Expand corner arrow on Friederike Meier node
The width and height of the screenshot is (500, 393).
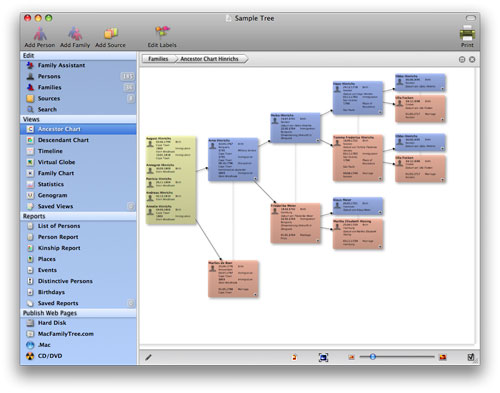tap(318, 240)
